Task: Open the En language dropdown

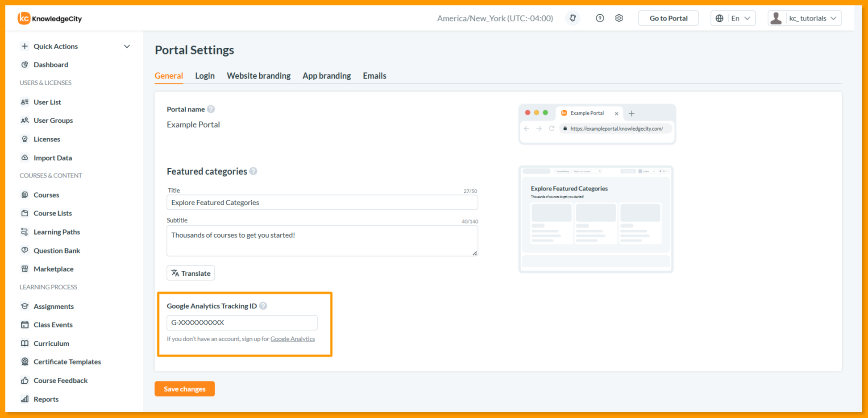Action: [x=733, y=18]
